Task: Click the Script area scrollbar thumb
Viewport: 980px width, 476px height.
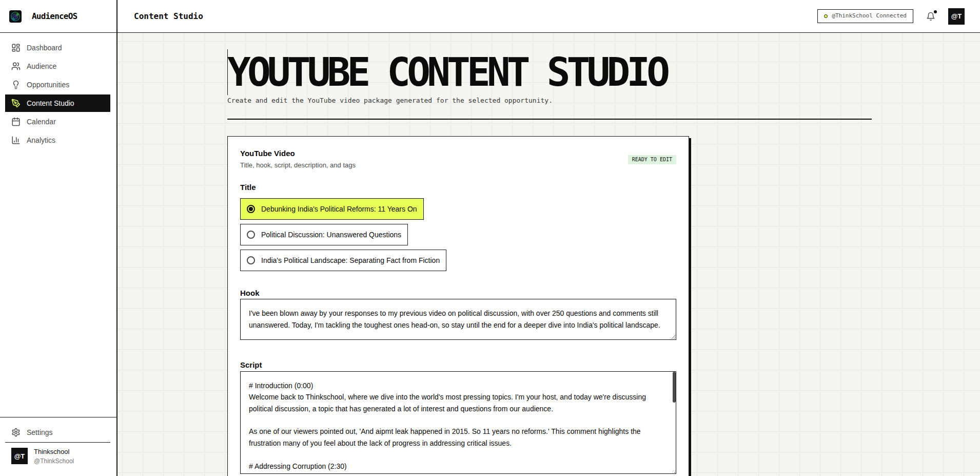Action: [x=674, y=388]
